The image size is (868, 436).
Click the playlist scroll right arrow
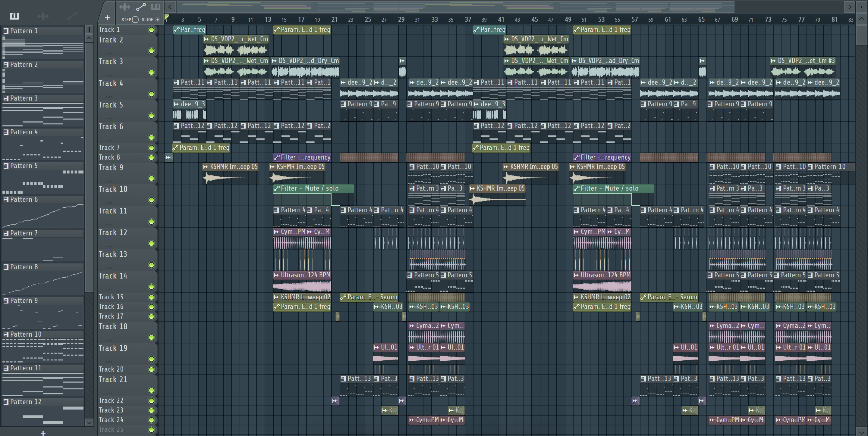(x=850, y=7)
